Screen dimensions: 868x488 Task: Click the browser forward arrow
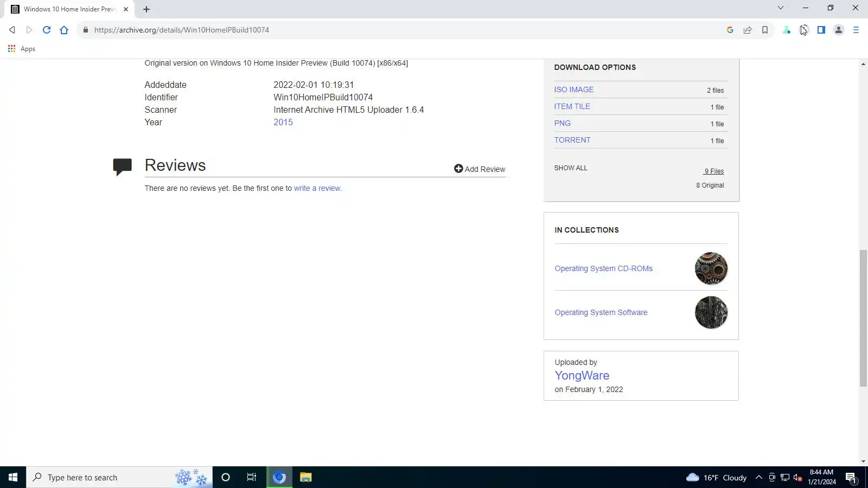[29, 30]
